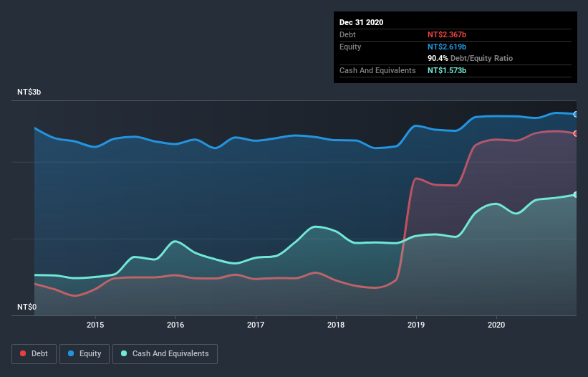The height and width of the screenshot is (377, 588).
Task: Click the 2019 x-axis label
Action: (416, 325)
